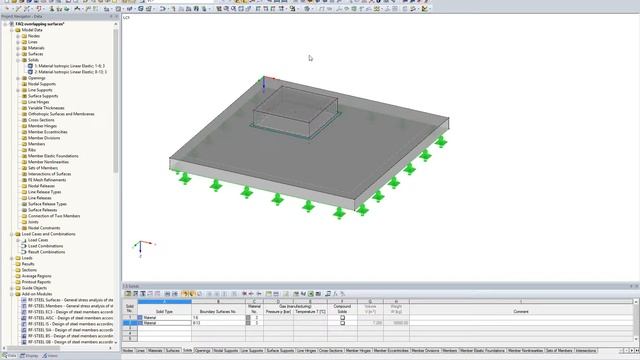640x360 pixels.
Task: Open the Surfaces table tab
Action: pos(172,351)
